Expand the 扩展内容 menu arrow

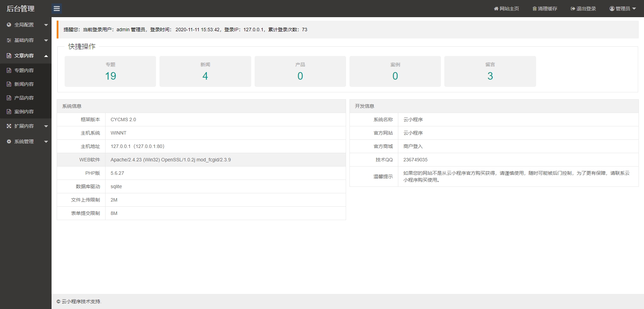pyautogui.click(x=46, y=126)
